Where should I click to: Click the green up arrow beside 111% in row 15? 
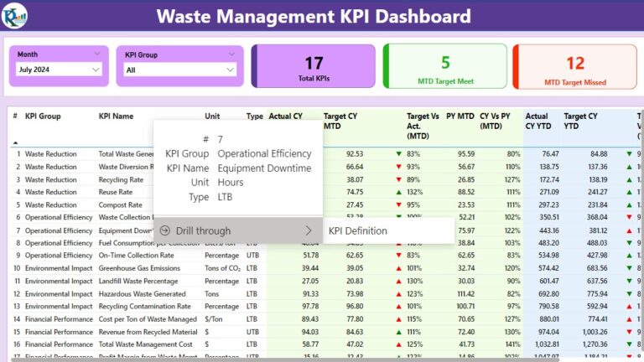click(398, 332)
